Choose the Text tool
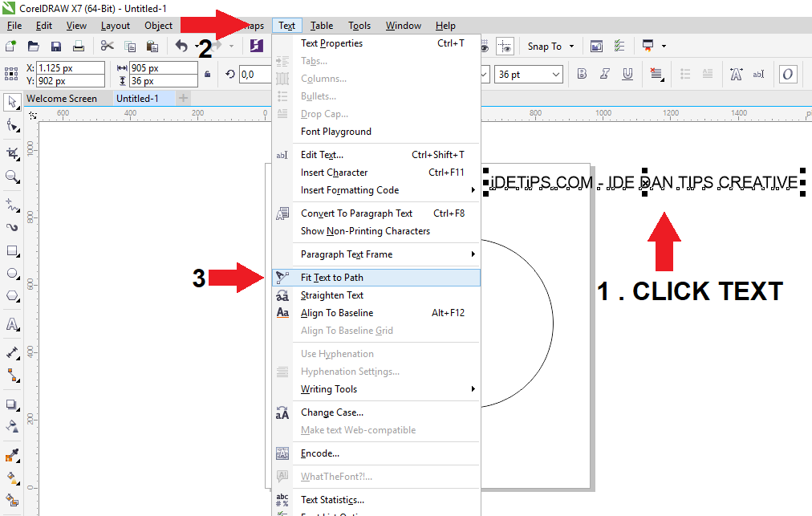 coord(11,324)
